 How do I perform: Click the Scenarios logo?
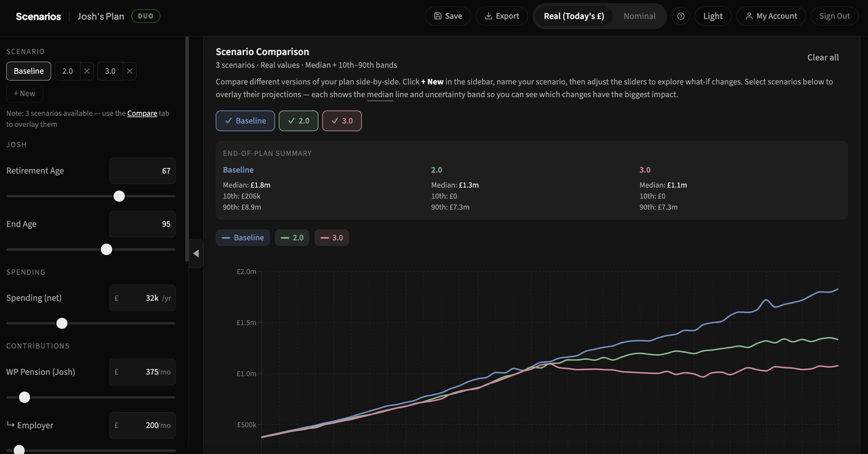38,16
